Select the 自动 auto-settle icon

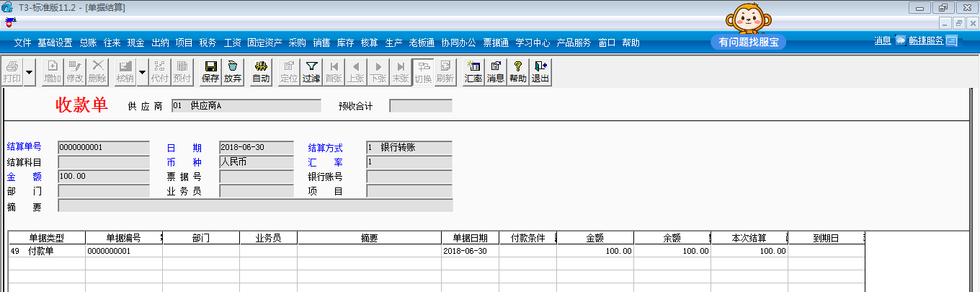click(x=261, y=72)
